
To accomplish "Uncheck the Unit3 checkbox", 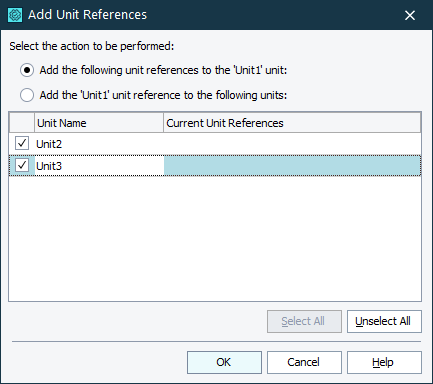I will 22,165.
